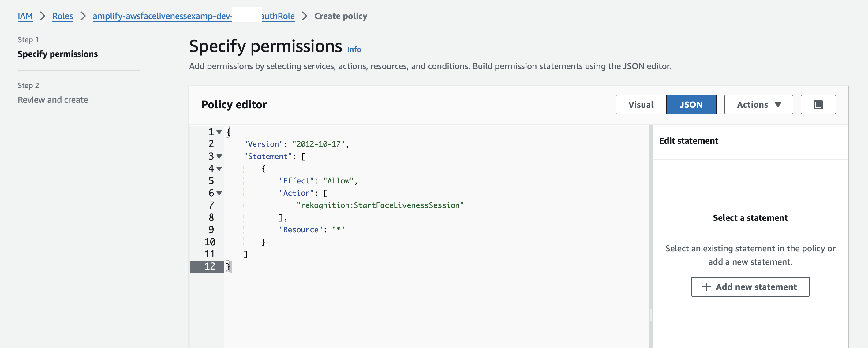The height and width of the screenshot is (348, 868).
Task: Select Review and create step in sidebar
Action: 53,100
